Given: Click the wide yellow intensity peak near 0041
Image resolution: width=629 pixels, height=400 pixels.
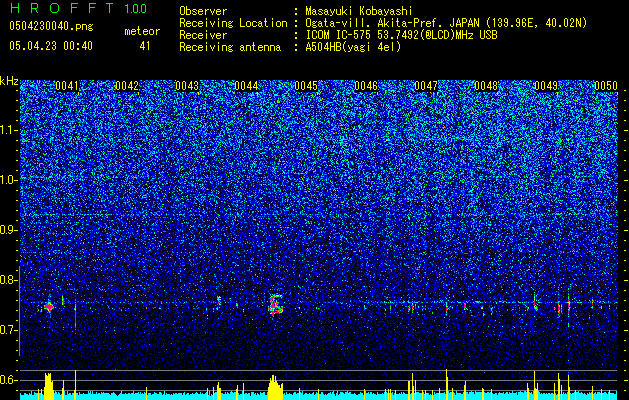Looking at the screenshot, I should click(x=49, y=386).
